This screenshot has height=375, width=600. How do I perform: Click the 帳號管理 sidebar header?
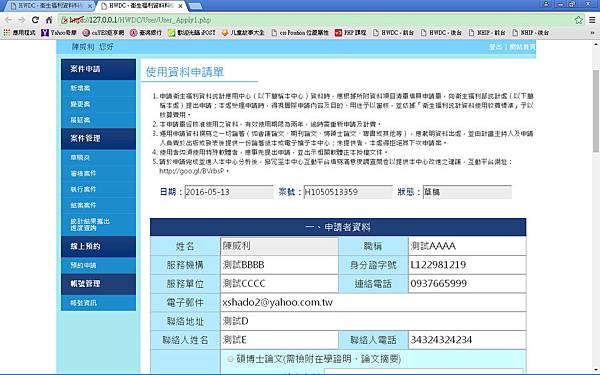point(98,284)
